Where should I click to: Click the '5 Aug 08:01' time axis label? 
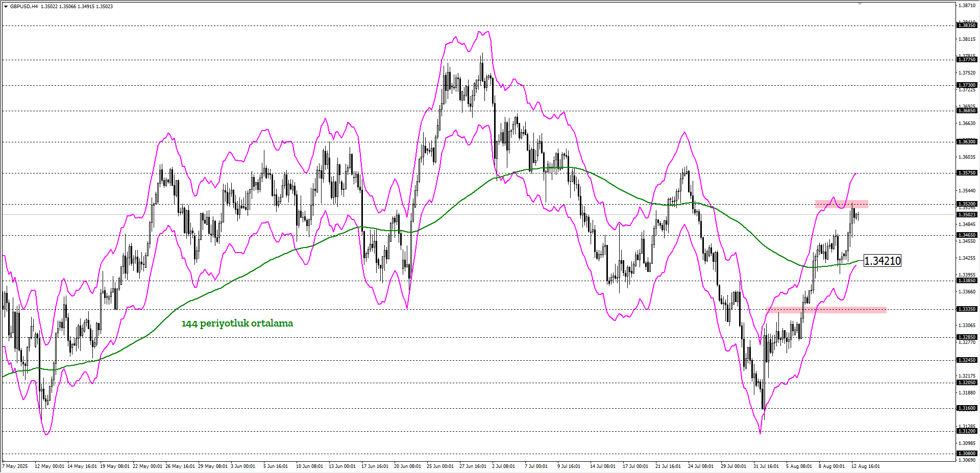799,466
